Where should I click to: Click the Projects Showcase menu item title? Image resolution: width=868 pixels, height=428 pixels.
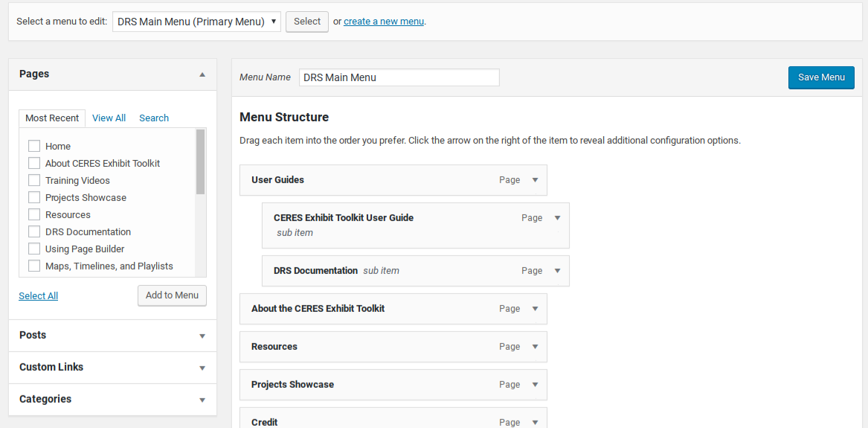[292, 385]
